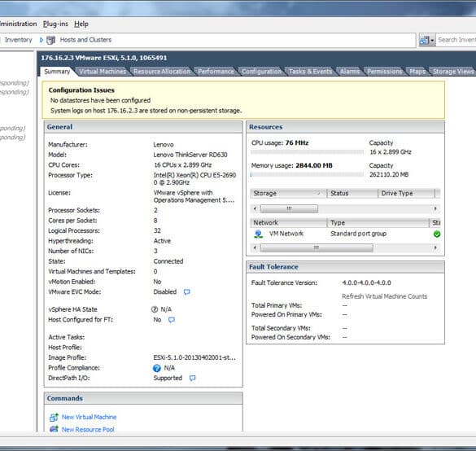The image size is (476, 451).
Task: Click the Profile Compliance blue help icon
Action: [157, 368]
